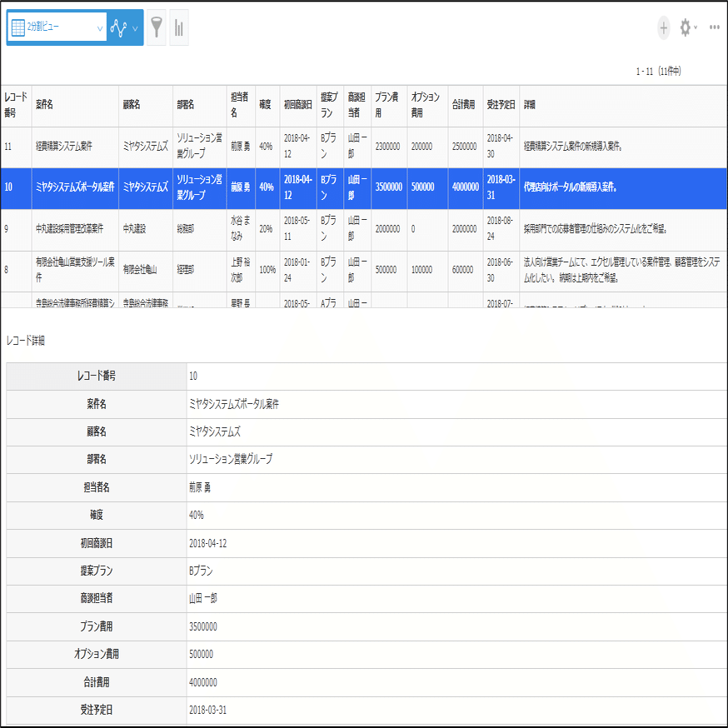The height and width of the screenshot is (728, 728).
Task: Sort by the 受注予定日 column header
Action: [501, 104]
